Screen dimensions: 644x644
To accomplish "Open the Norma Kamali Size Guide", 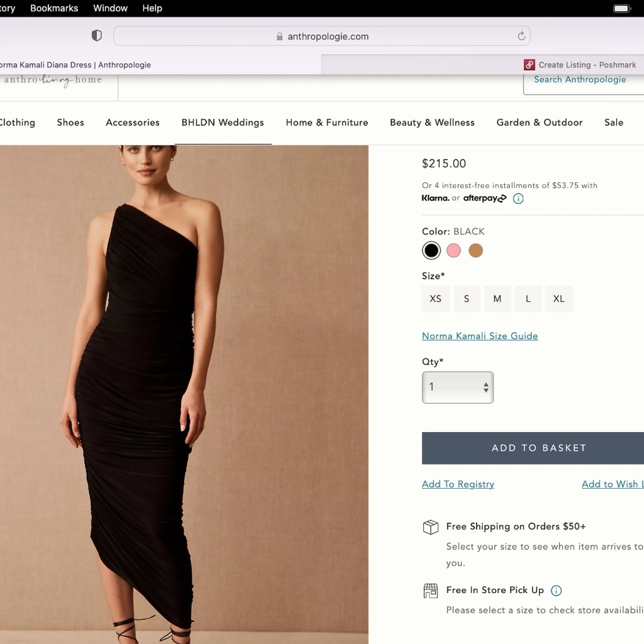I will click(480, 336).
